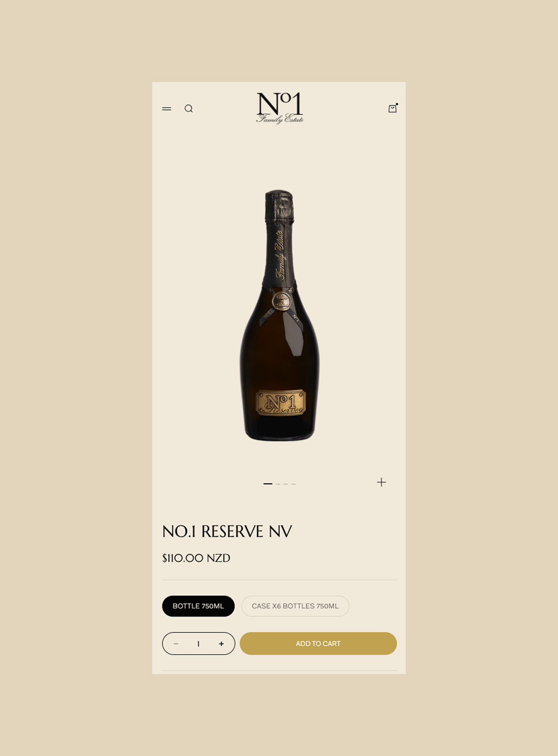Go to third image slide indicator
The height and width of the screenshot is (756, 558).
286,484
